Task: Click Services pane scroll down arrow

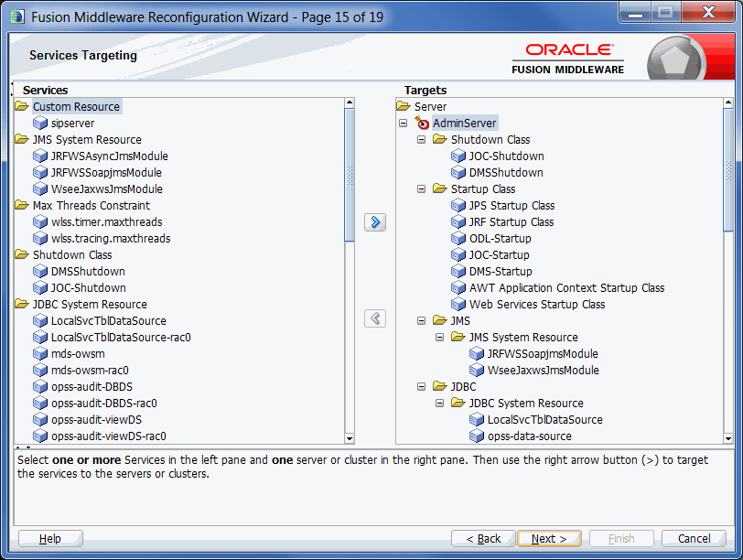Action: click(350, 438)
